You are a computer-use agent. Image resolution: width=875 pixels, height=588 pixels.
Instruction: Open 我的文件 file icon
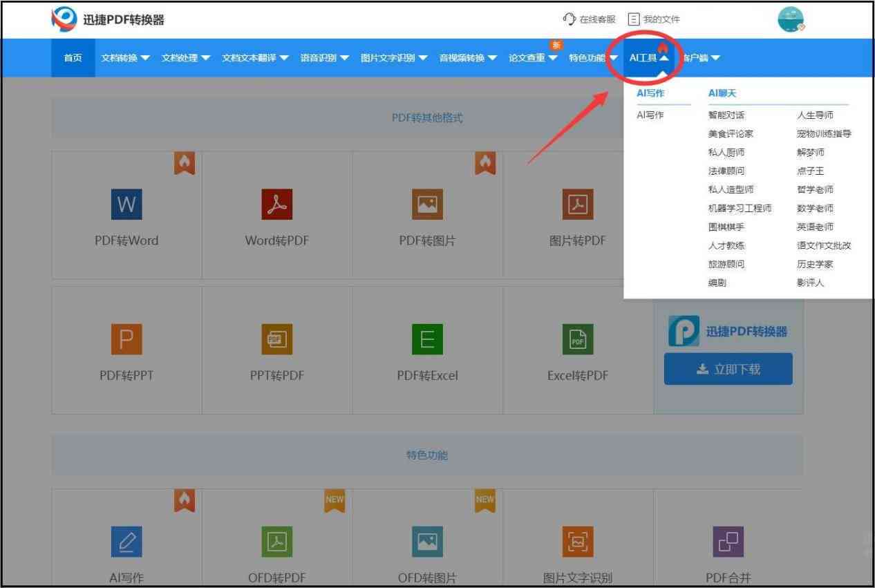coord(633,19)
